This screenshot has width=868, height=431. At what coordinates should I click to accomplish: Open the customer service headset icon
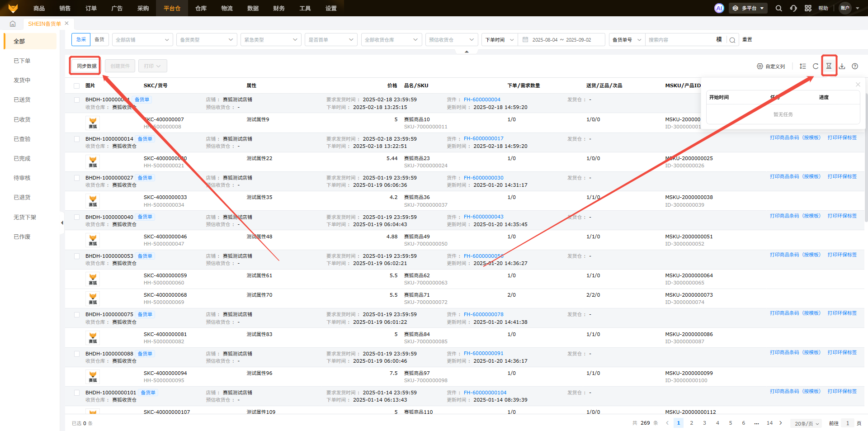coord(793,8)
